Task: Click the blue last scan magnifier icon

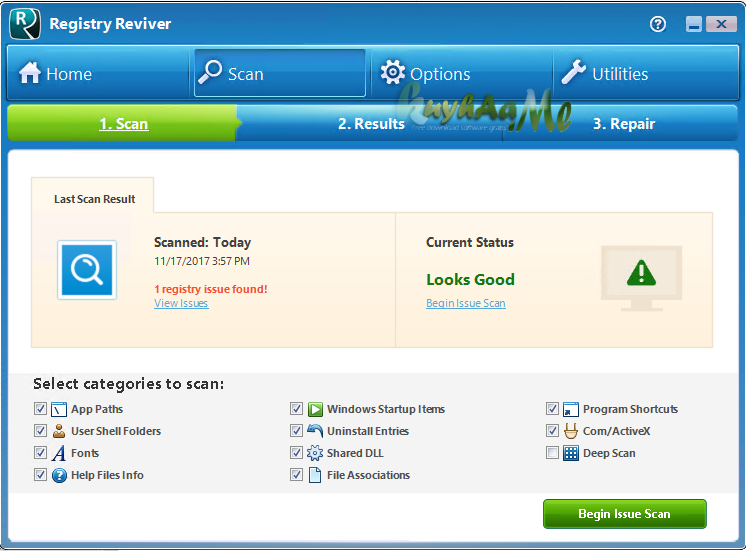Action: click(x=87, y=270)
